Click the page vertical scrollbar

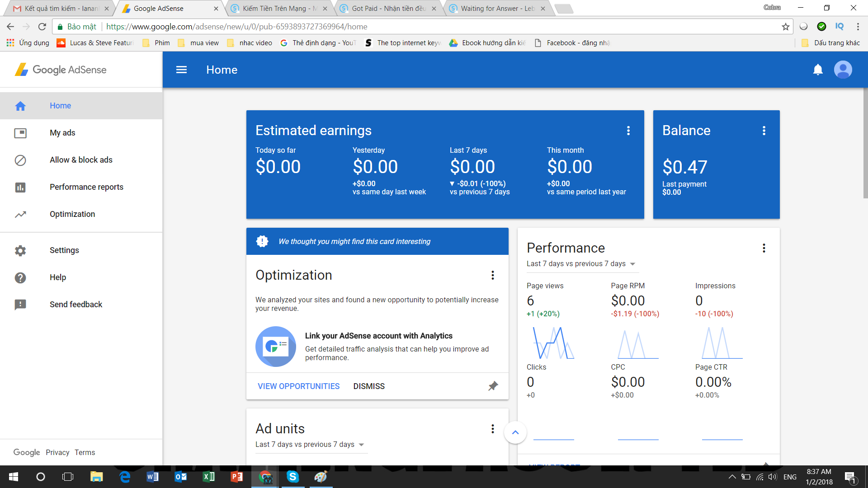[865, 144]
